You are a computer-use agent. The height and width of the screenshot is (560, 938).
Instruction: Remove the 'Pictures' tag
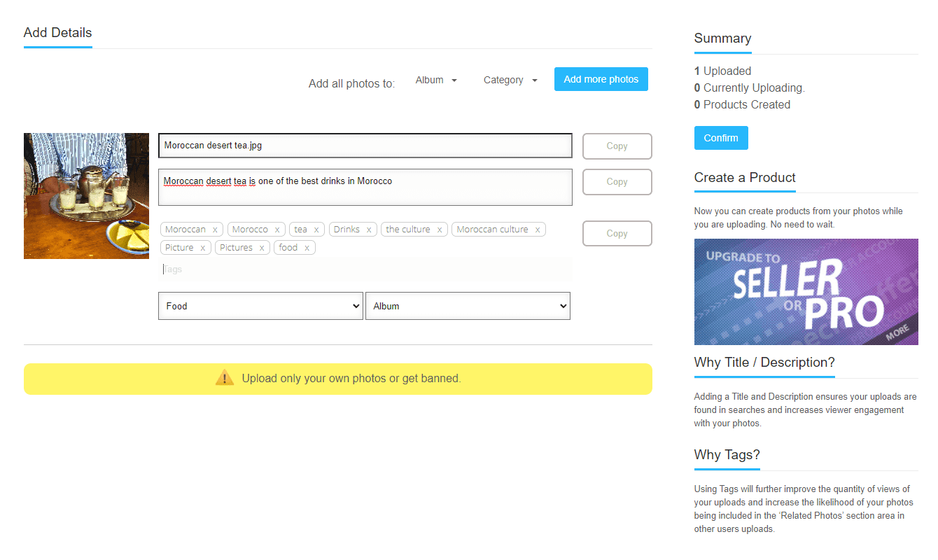click(x=262, y=248)
